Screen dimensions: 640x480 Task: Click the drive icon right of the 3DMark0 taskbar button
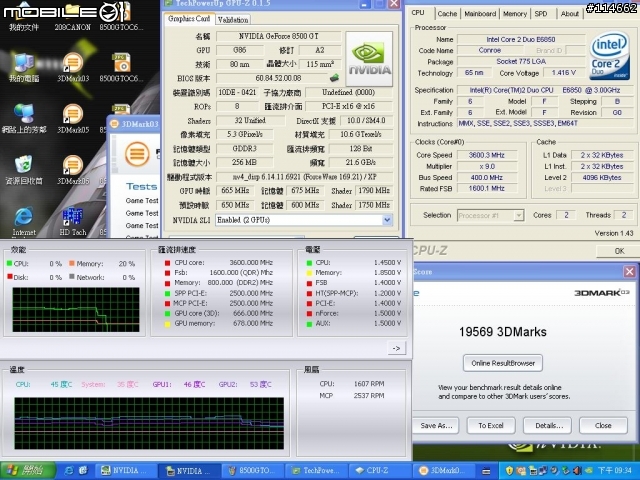pyautogui.click(x=486, y=471)
